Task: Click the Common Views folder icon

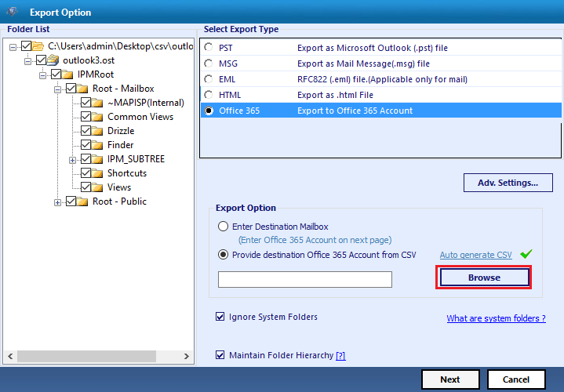Action: (97, 117)
